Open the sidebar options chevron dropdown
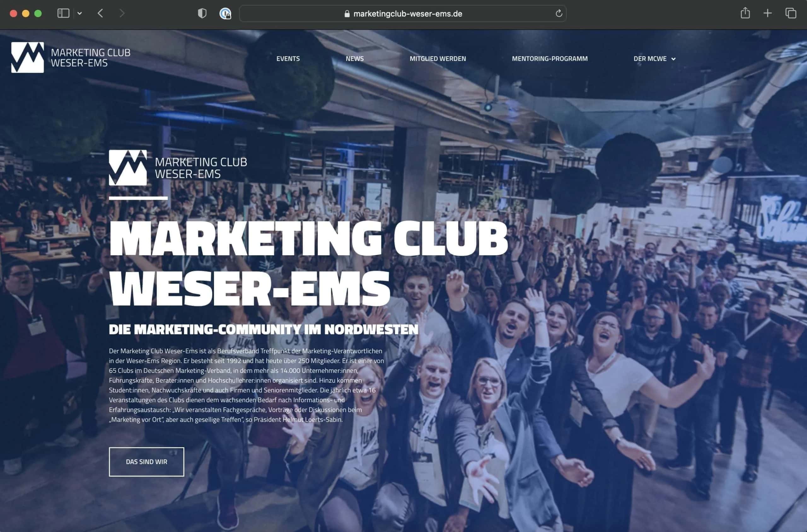Image resolution: width=807 pixels, height=532 pixels. (x=79, y=13)
